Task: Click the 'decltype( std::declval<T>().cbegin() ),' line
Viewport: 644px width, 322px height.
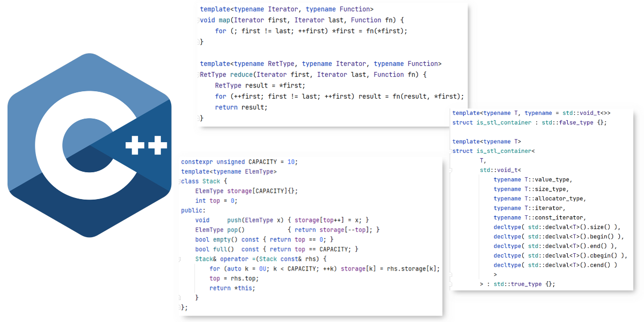Action: tap(560, 255)
